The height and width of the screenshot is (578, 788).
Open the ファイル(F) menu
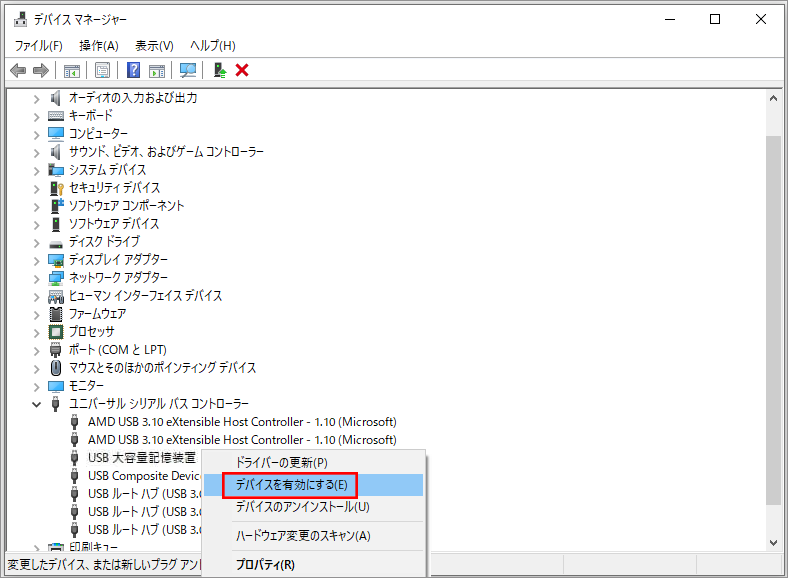39,46
